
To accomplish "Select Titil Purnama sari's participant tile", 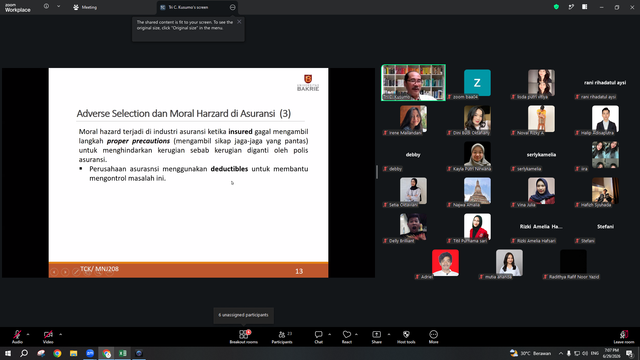I will click(x=477, y=227).
